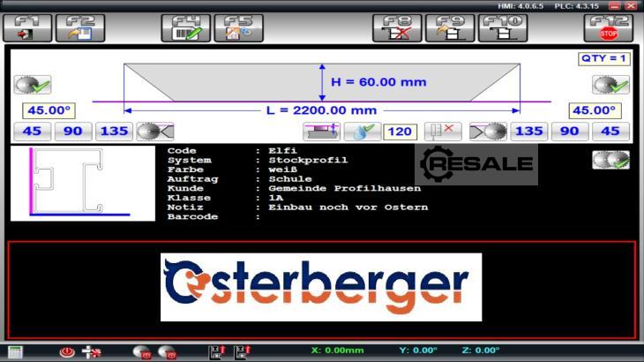
Task: Select the left 45 degree preset
Action: [33, 132]
